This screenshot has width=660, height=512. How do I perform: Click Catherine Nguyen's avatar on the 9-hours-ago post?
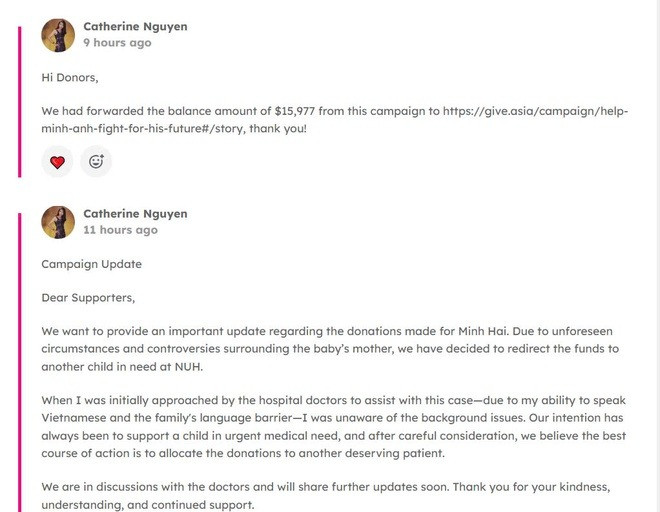pyautogui.click(x=58, y=35)
